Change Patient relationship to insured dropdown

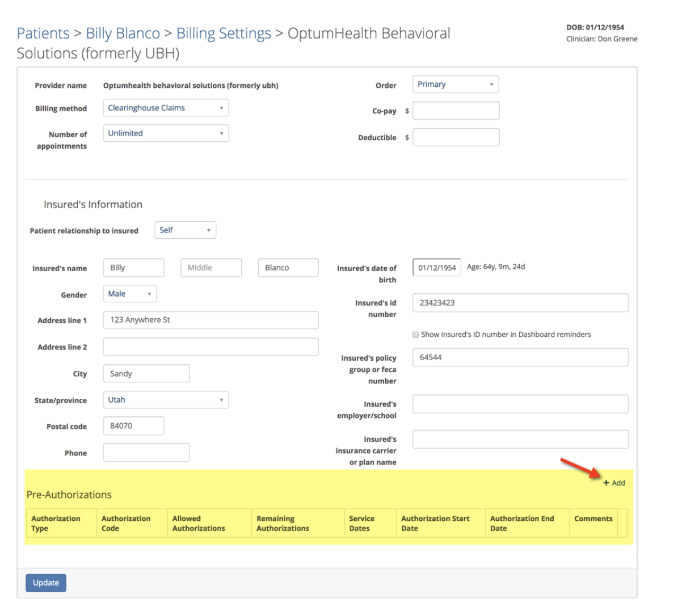pyautogui.click(x=185, y=230)
